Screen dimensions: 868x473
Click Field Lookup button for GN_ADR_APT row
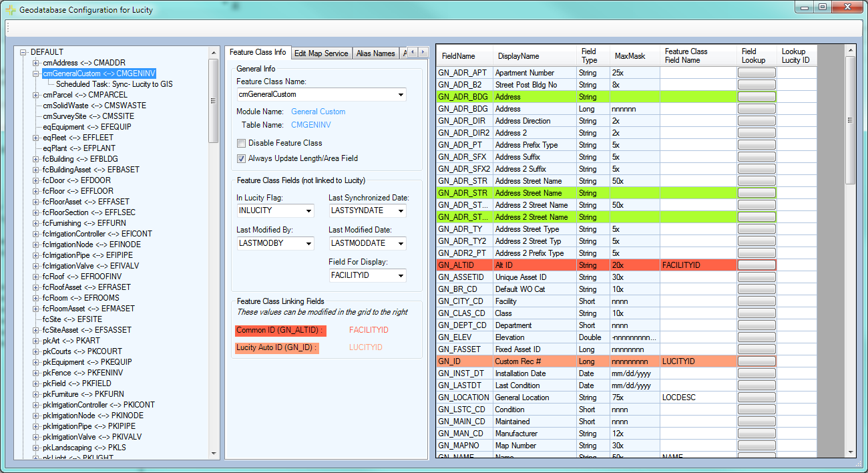coord(756,73)
